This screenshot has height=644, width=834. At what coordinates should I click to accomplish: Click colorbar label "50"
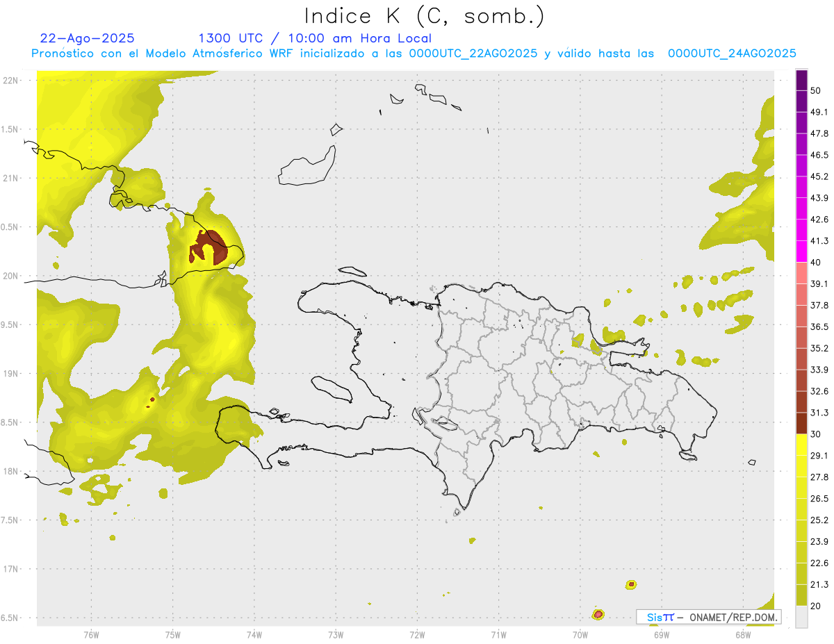point(816,90)
